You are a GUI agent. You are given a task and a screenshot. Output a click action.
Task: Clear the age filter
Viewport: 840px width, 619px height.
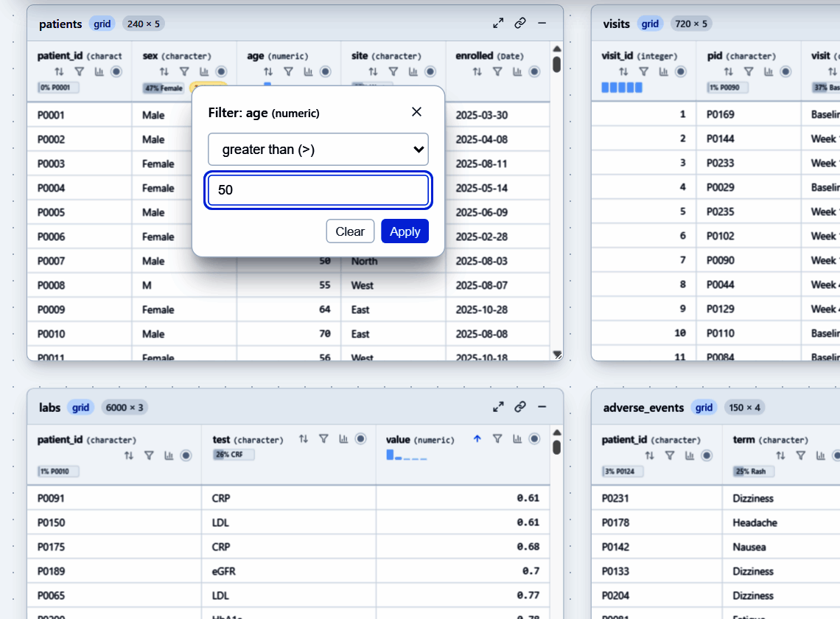(350, 231)
